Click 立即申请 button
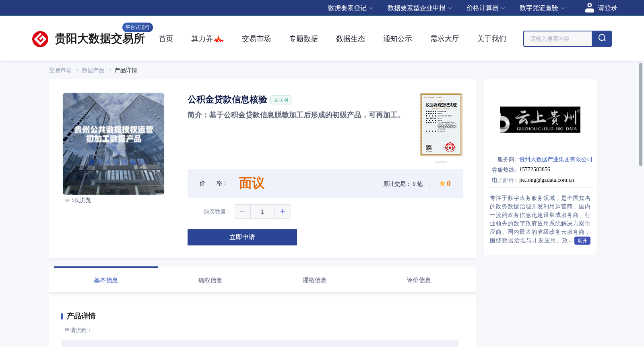 [x=242, y=237]
